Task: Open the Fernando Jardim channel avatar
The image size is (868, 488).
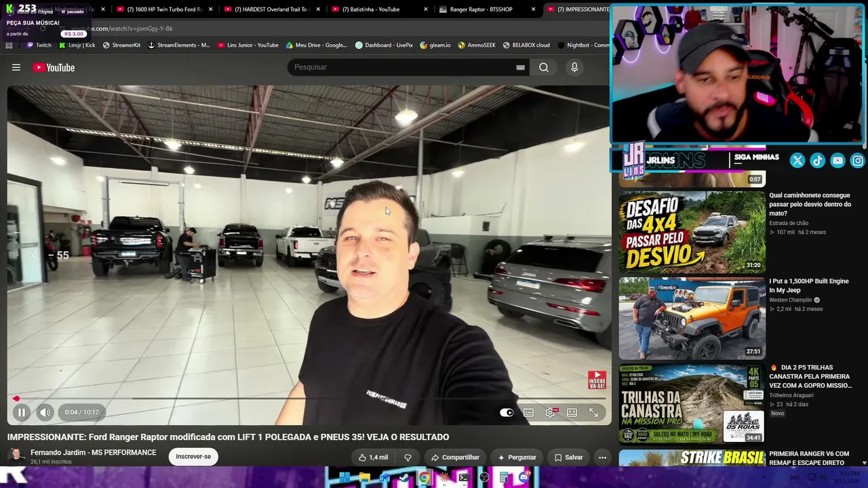Action: 16,455
